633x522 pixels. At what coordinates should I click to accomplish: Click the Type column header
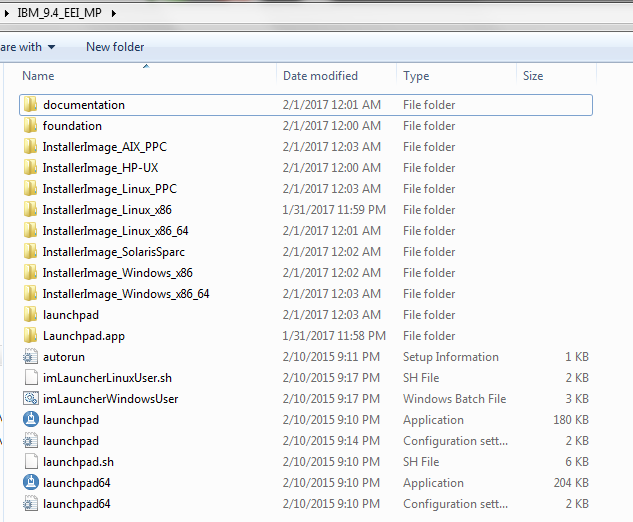pos(416,76)
